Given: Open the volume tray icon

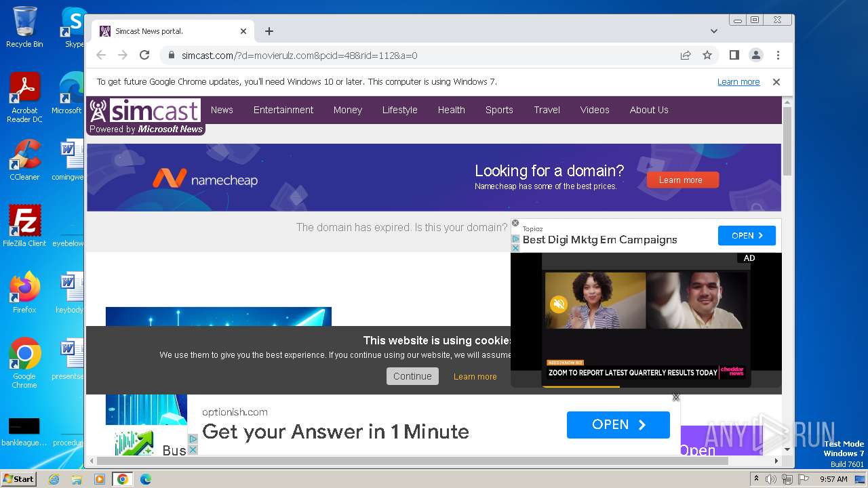Looking at the screenshot, I should [x=771, y=479].
